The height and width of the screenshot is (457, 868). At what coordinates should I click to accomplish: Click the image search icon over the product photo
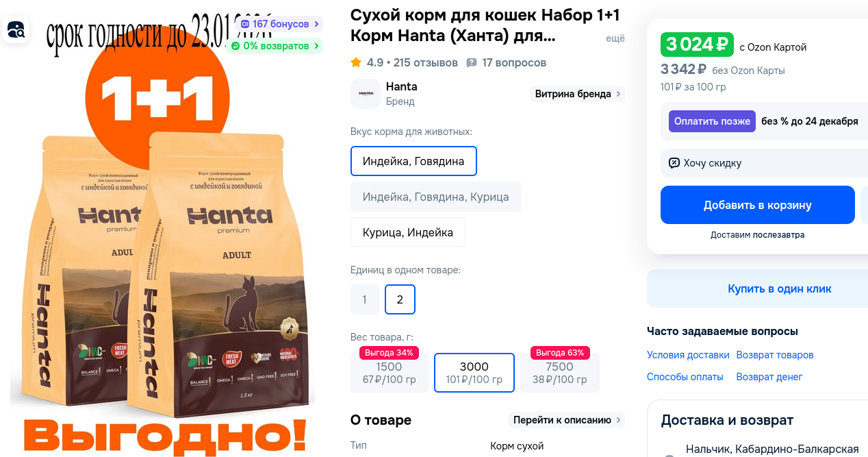16,29
